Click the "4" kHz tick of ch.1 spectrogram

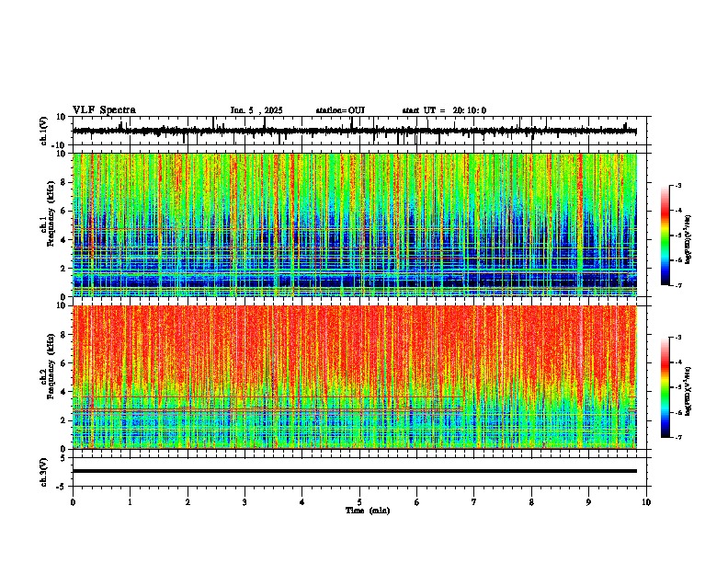click(63, 240)
